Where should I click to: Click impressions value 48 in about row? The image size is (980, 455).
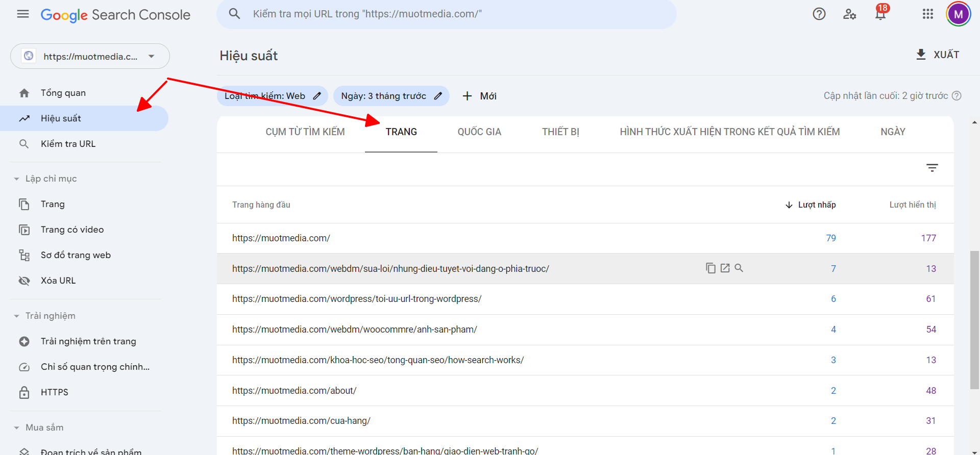pos(931,391)
